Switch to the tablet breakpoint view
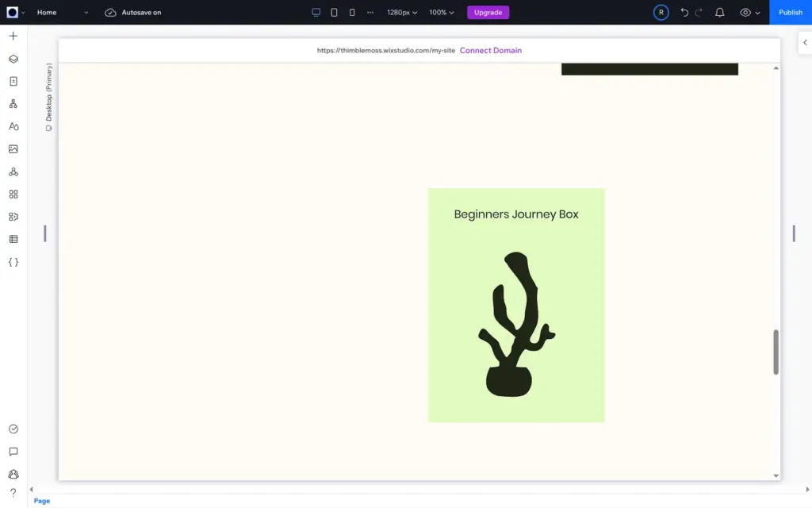Viewport: 812px width, 508px height. pyautogui.click(x=334, y=13)
